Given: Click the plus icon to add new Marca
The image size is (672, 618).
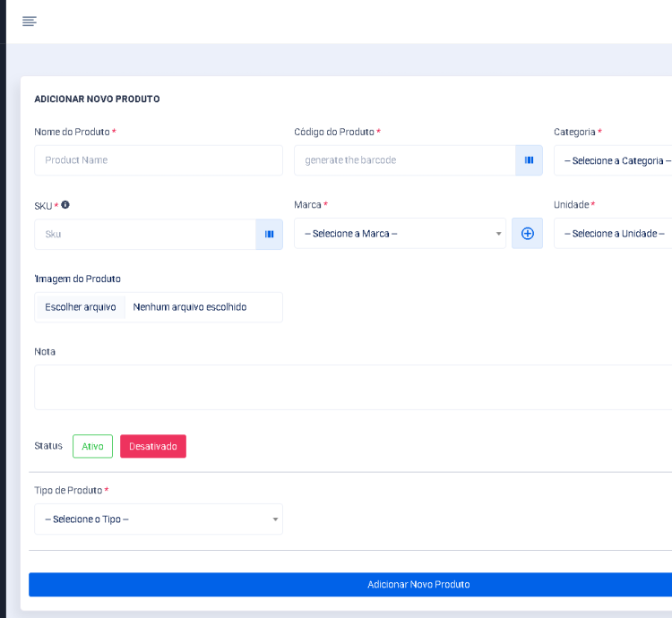Looking at the screenshot, I should pos(527,234).
